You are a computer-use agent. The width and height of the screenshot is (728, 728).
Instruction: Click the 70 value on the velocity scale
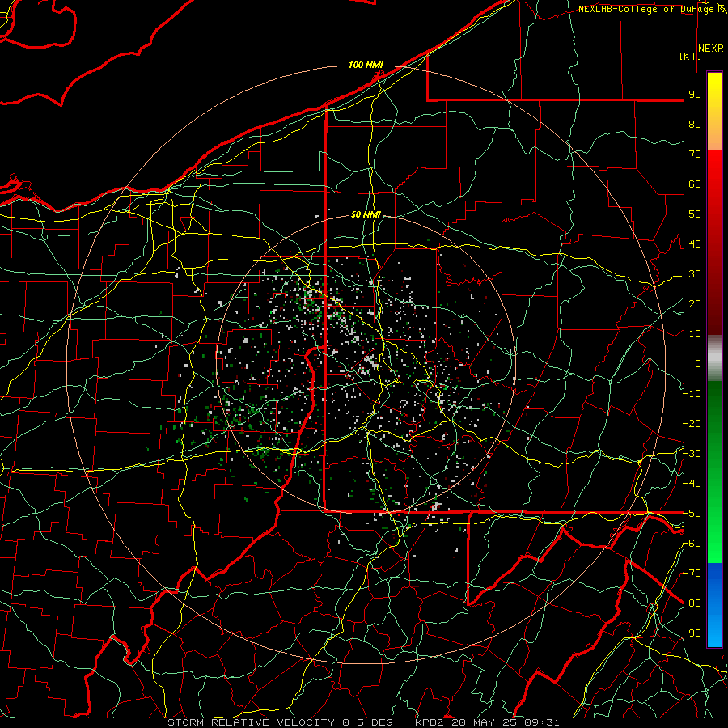pos(695,154)
